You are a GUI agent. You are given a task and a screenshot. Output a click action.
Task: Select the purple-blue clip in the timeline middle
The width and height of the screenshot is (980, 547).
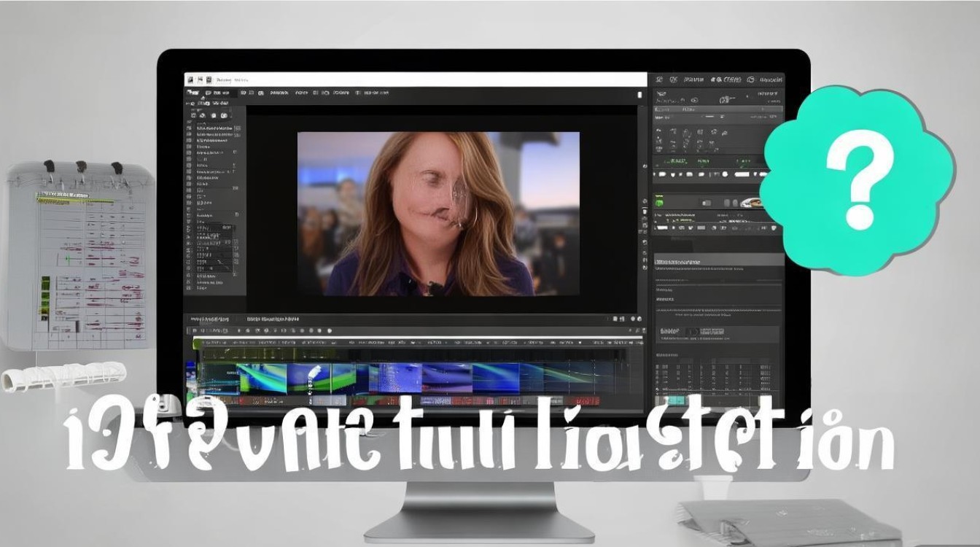446,379
